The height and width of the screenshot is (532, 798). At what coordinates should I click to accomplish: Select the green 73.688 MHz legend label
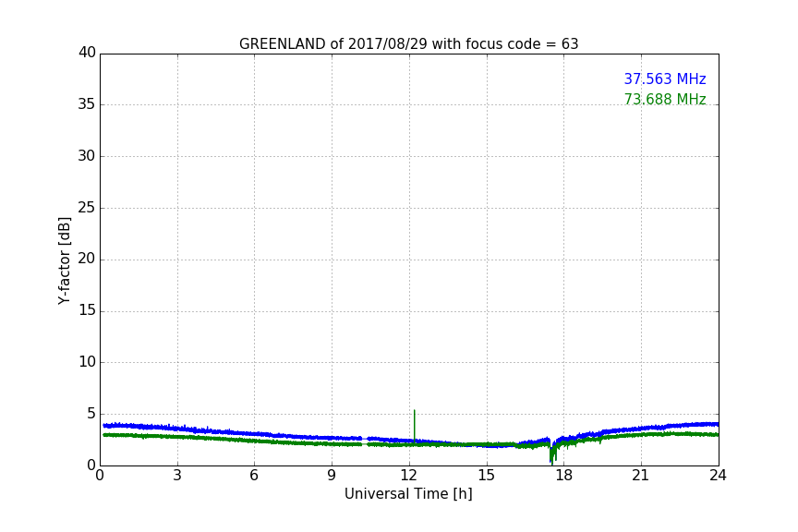tap(665, 99)
